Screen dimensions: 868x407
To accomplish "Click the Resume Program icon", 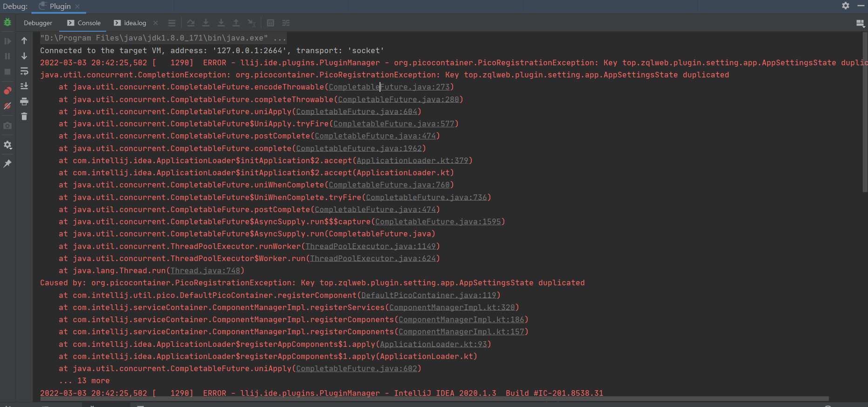I will point(7,41).
